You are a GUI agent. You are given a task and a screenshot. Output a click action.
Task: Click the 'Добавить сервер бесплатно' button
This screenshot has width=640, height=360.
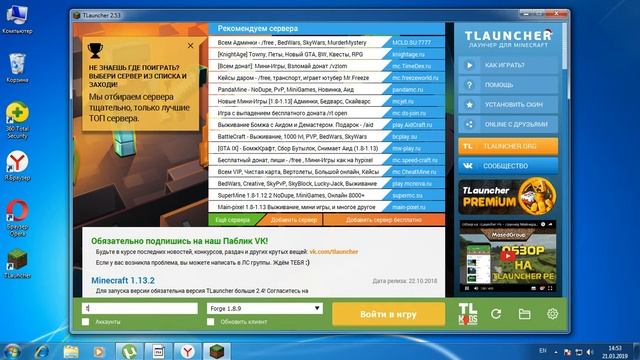[x=384, y=220]
